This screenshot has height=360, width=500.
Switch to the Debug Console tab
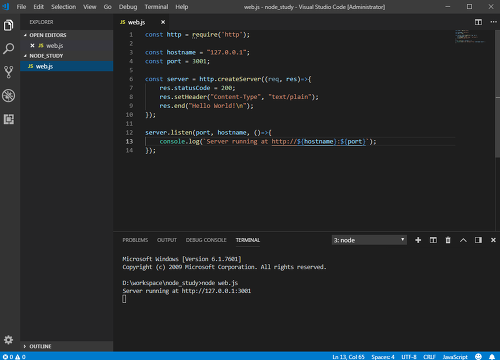tap(206, 240)
